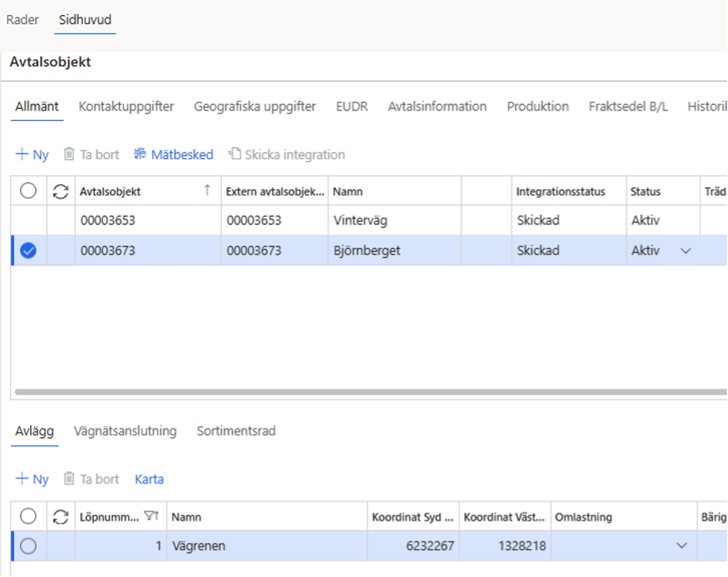
Task: Open the Vägnätsanslutning tab
Action: 126,431
